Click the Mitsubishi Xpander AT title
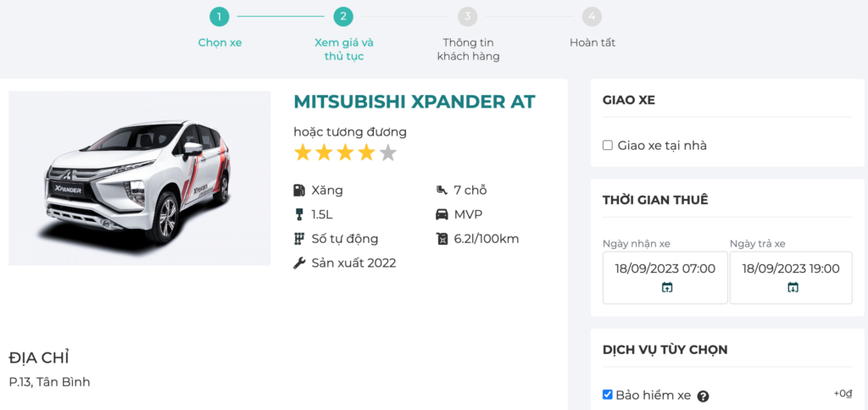The image size is (868, 410). pyautogui.click(x=415, y=102)
